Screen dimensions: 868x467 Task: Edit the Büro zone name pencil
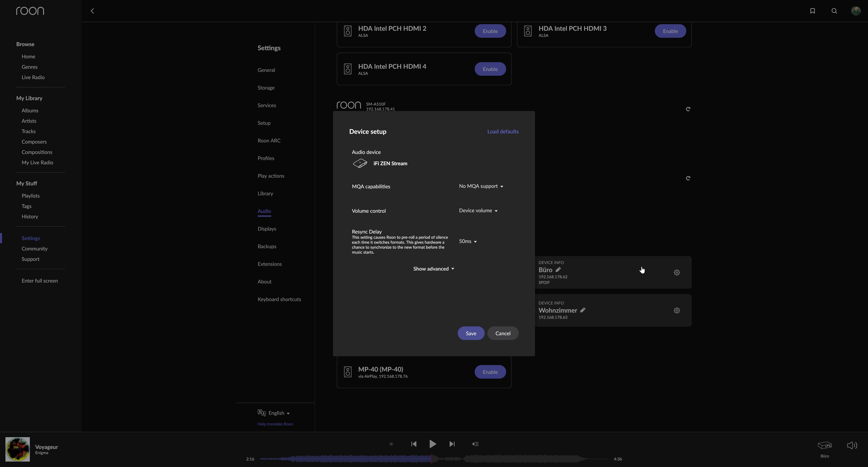coord(558,269)
